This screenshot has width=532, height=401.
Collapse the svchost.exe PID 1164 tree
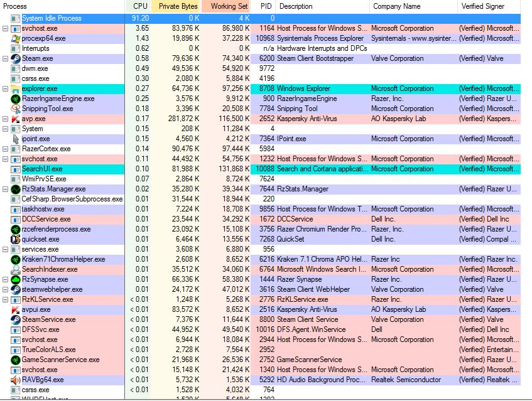point(5,28)
